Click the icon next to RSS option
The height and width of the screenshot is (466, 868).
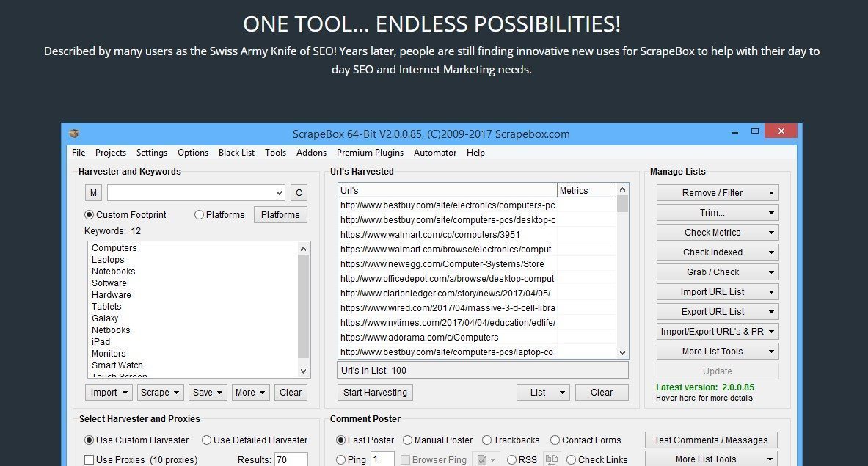pyautogui.click(x=551, y=459)
